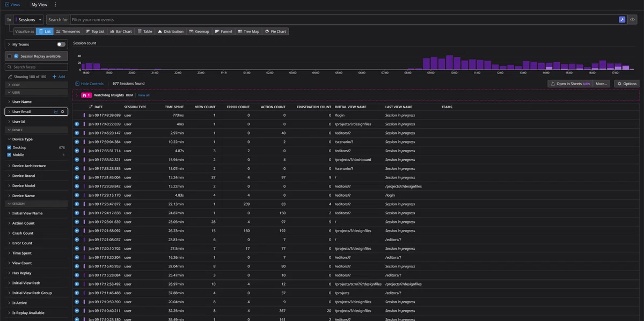Select the Geomap visualization
The width and height of the screenshot is (644, 321).
[199, 32]
